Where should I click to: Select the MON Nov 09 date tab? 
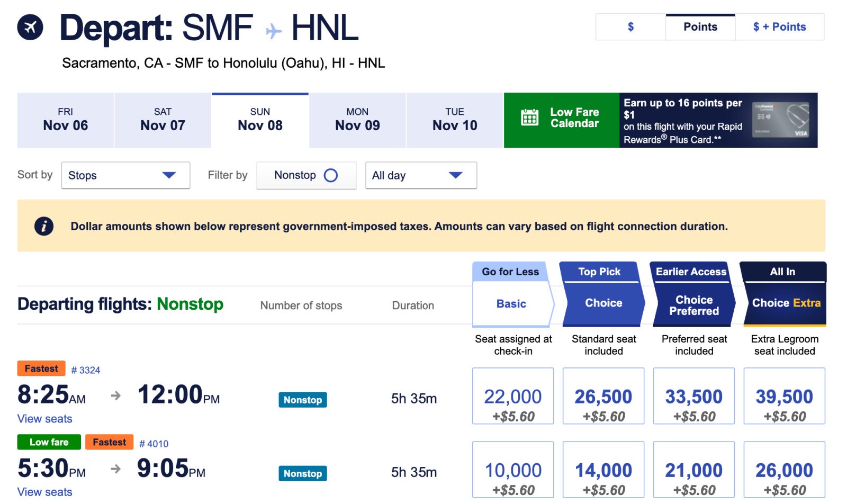(x=357, y=120)
